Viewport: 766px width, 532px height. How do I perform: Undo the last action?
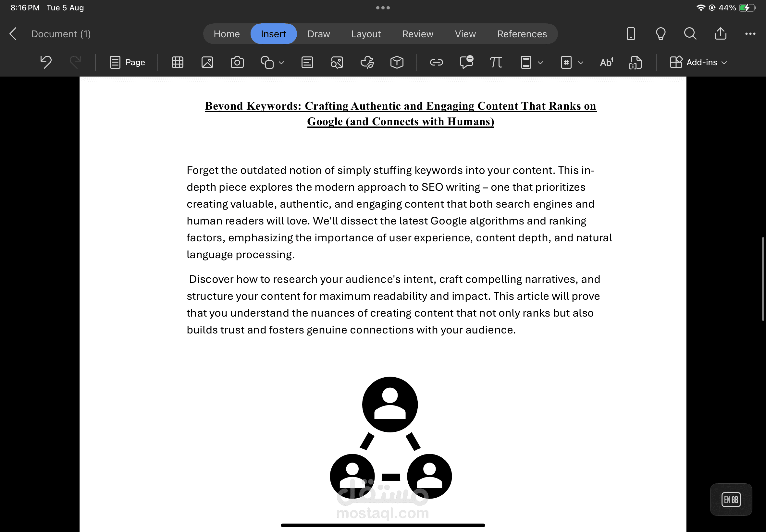point(46,62)
